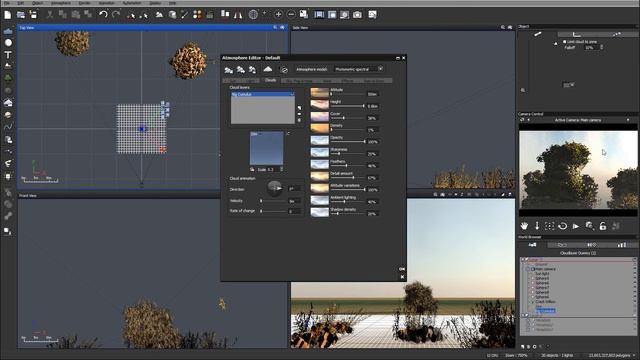Click the Cut scissors icon in toolbar
Screen dimensions: 640x360
coord(50,15)
